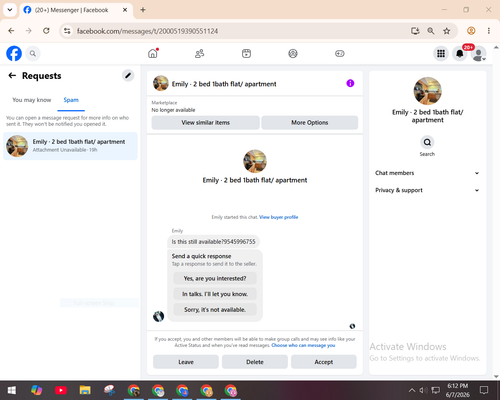Switch to the You may know tab

(x=32, y=100)
